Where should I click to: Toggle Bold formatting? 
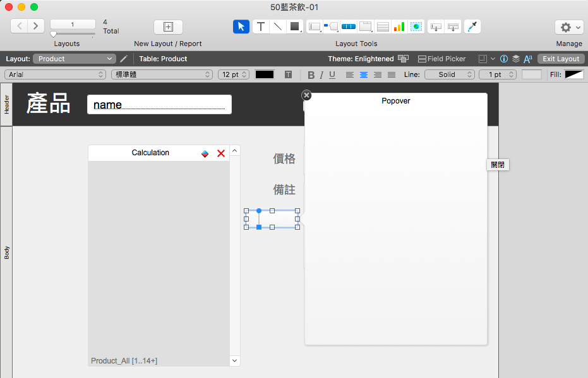(311, 75)
